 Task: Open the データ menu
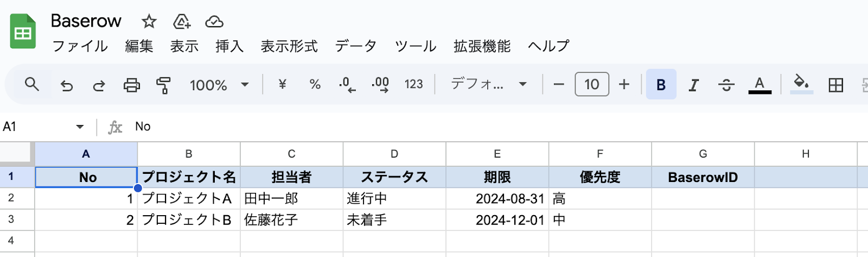356,46
